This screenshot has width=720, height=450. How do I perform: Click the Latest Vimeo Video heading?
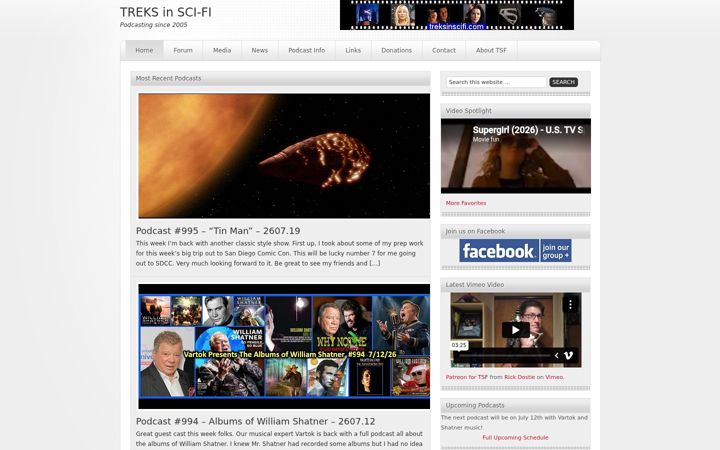[x=475, y=285]
